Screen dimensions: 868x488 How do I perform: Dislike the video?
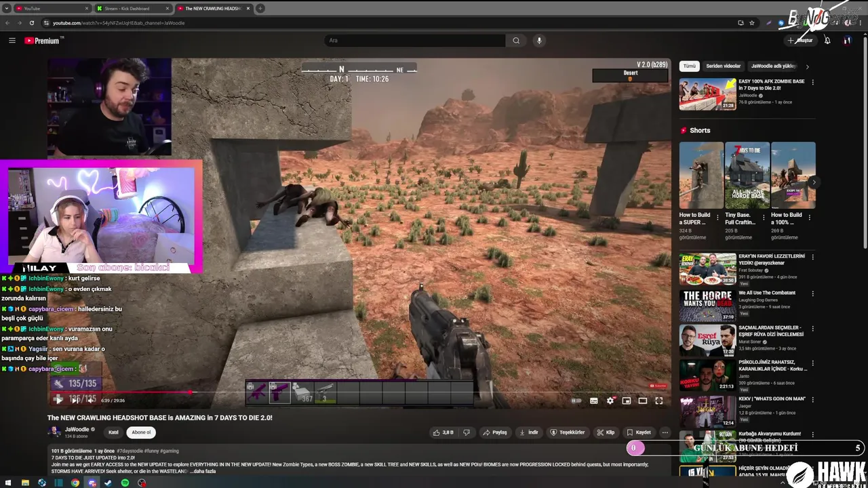click(466, 432)
